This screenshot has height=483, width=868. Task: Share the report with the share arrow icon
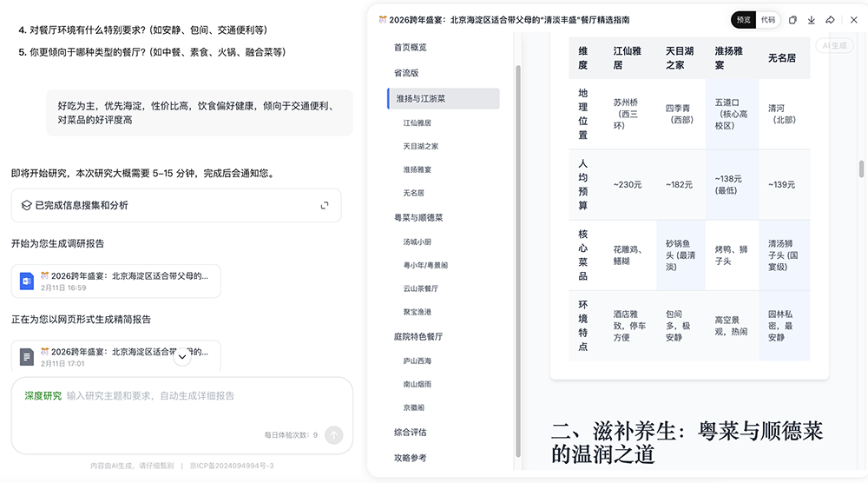point(830,20)
